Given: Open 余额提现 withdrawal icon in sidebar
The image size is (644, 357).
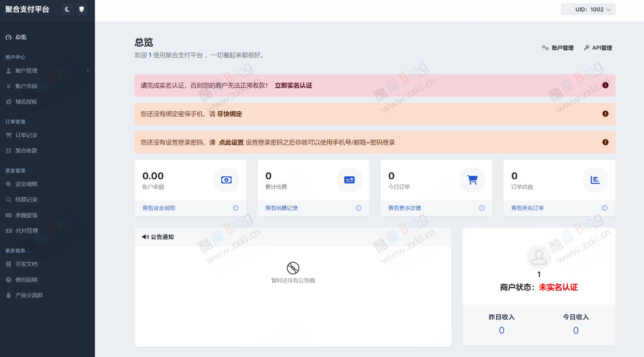Looking at the screenshot, I should 9,215.
